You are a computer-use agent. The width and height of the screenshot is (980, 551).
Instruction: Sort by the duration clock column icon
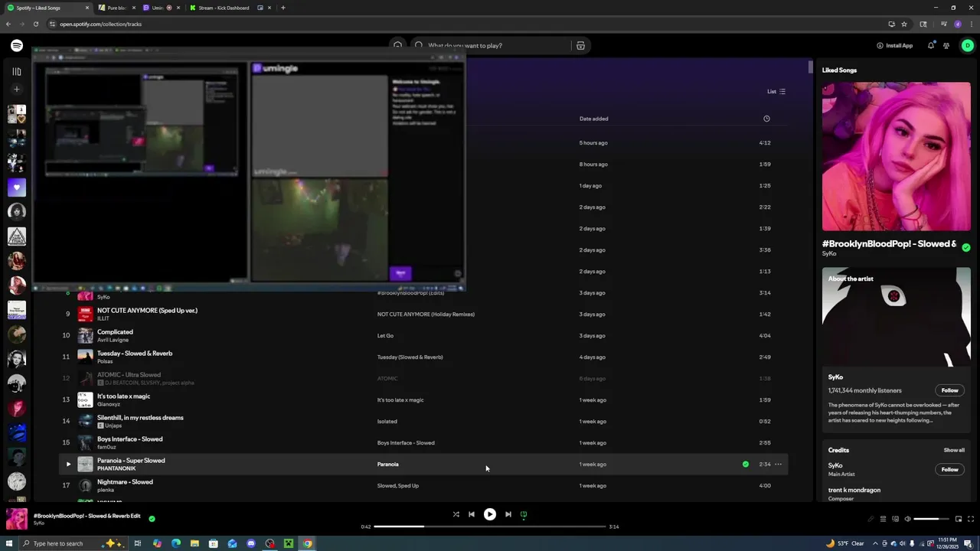coord(766,119)
